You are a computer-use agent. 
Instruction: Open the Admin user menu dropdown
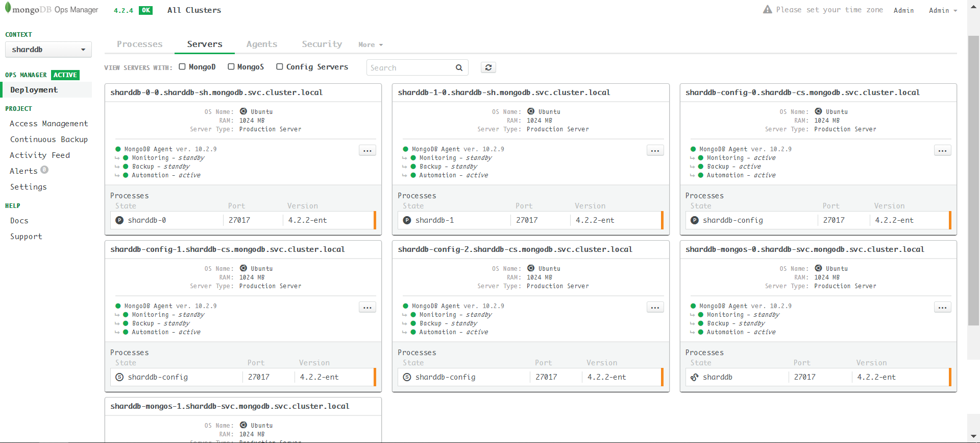[943, 10]
